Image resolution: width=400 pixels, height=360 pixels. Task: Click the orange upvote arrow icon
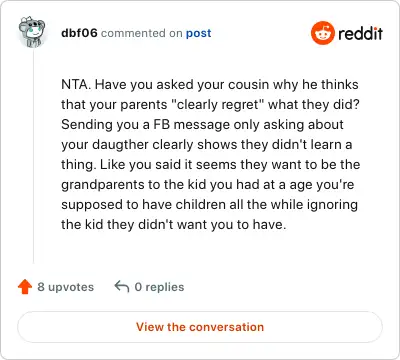(x=25, y=287)
